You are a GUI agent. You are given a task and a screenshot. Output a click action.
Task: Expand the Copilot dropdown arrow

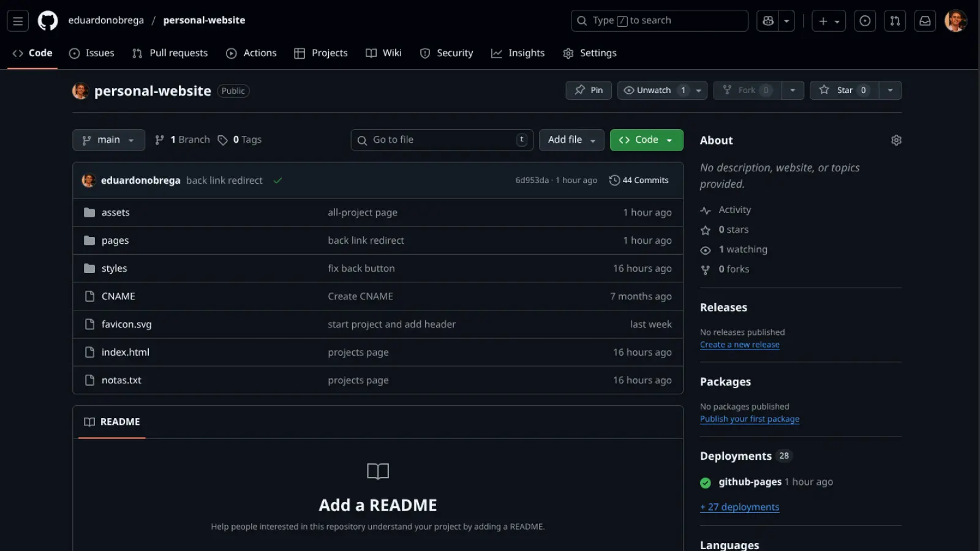tap(786, 21)
